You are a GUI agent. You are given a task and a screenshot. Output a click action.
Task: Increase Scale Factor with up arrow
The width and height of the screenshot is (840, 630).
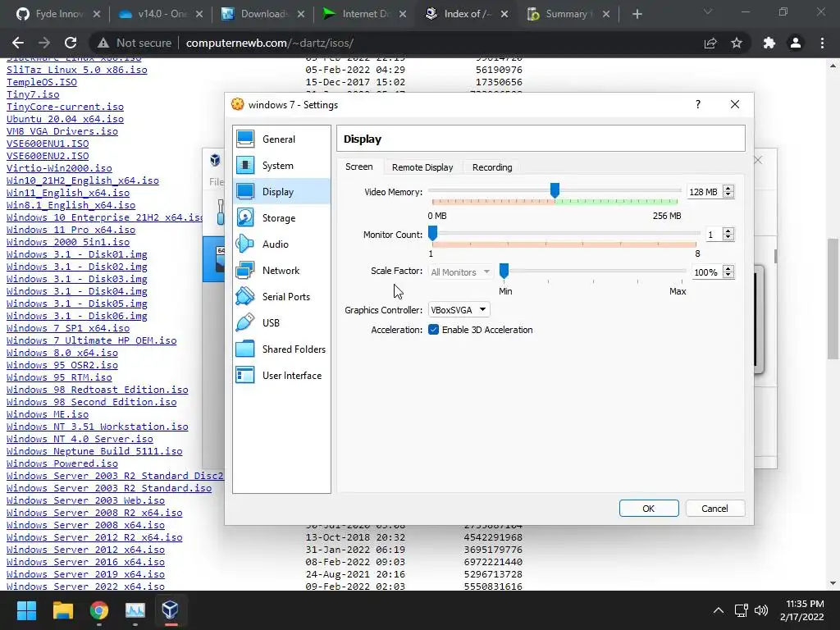728,269
